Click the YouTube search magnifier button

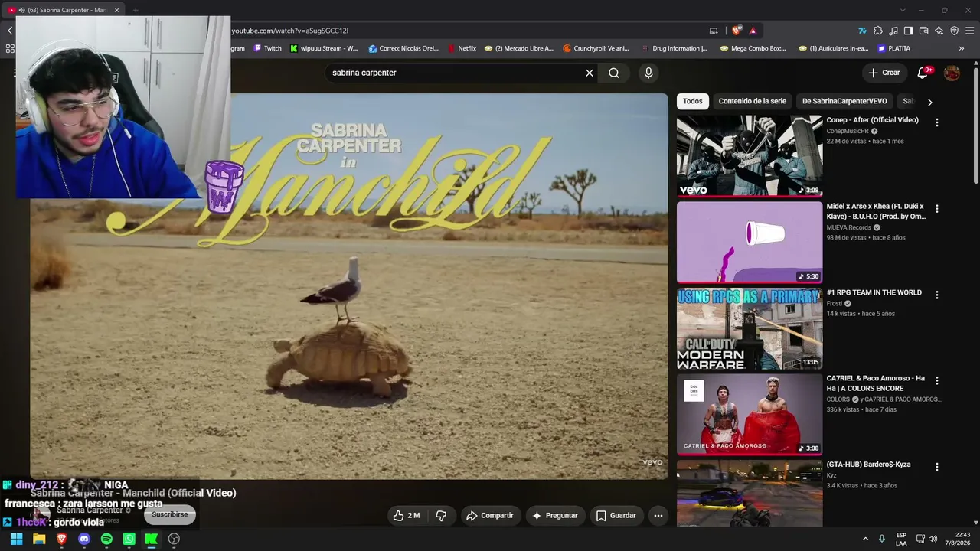point(614,73)
